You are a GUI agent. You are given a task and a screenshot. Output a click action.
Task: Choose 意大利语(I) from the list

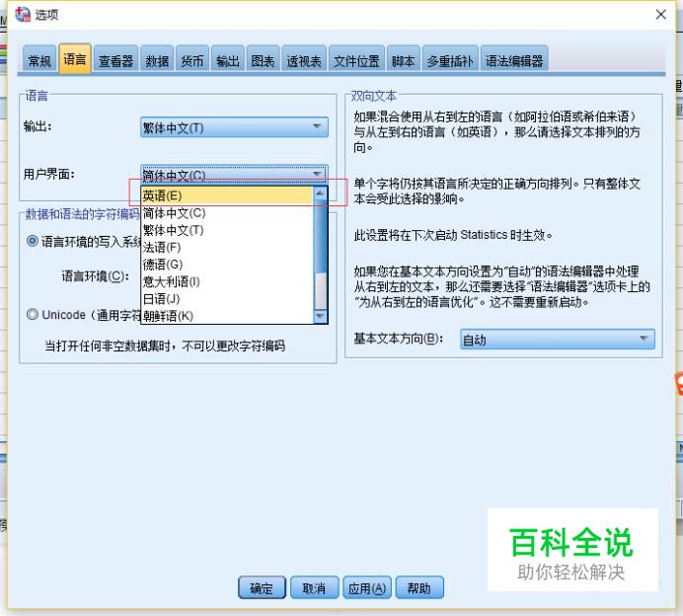pos(227,281)
